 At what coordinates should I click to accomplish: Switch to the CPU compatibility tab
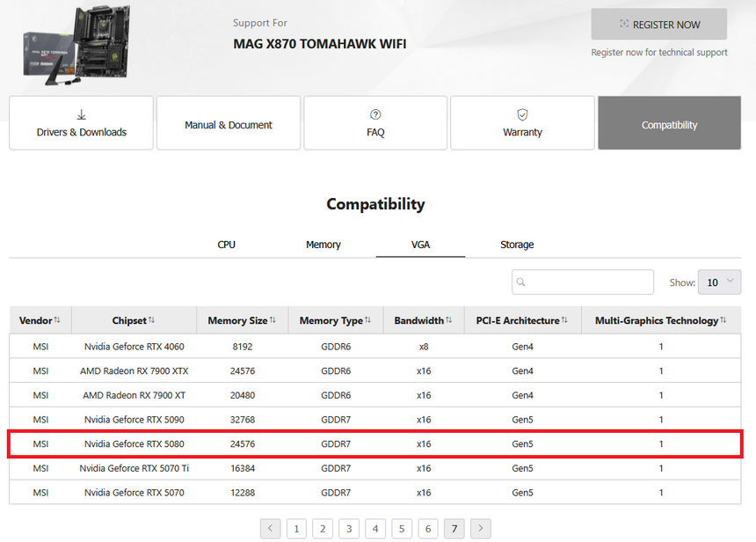pyautogui.click(x=226, y=245)
